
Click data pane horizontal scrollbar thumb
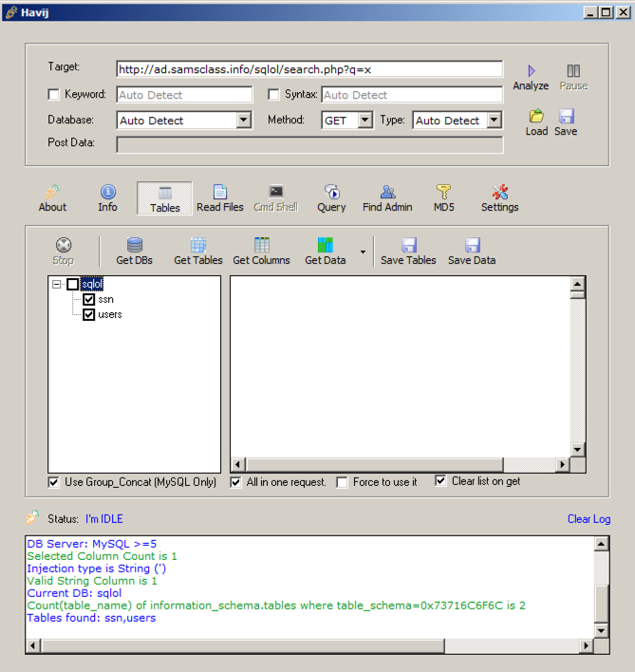coord(375,464)
